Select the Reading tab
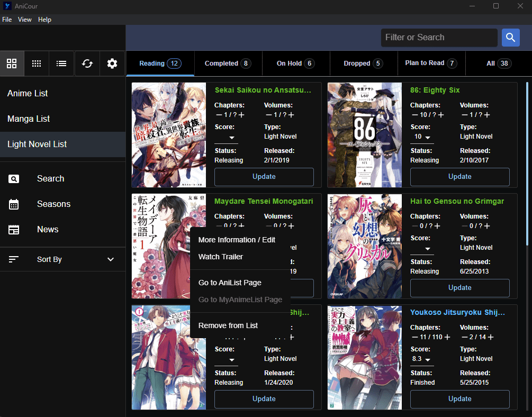This screenshot has height=417, width=532. [160, 64]
